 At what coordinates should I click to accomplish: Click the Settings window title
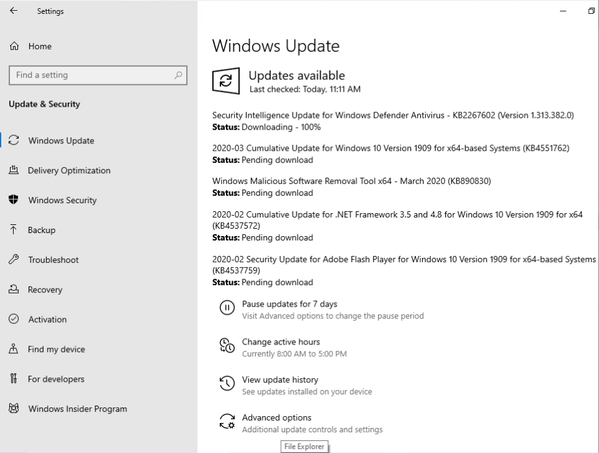tap(50, 11)
